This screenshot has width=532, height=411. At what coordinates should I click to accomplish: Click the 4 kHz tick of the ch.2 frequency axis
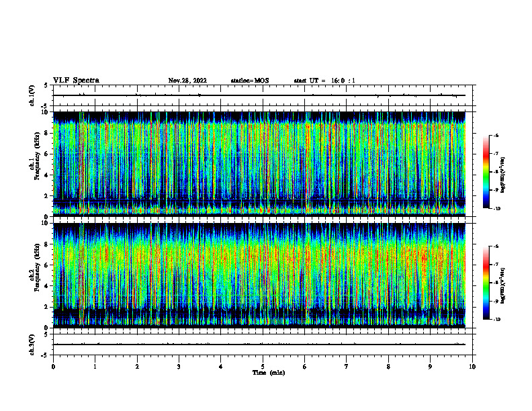pos(47,286)
